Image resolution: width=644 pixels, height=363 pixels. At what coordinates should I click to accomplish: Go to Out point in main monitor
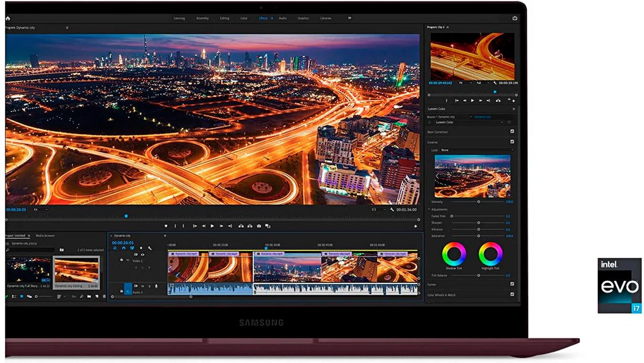coord(230,226)
